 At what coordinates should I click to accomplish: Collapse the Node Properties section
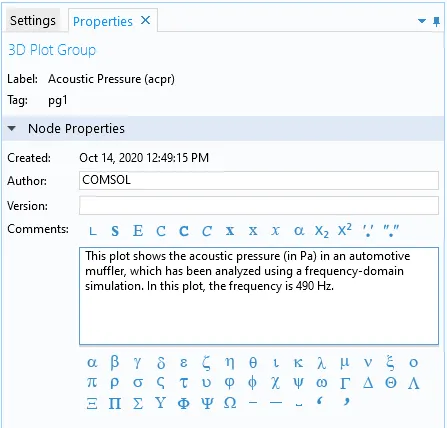pyautogui.click(x=12, y=128)
